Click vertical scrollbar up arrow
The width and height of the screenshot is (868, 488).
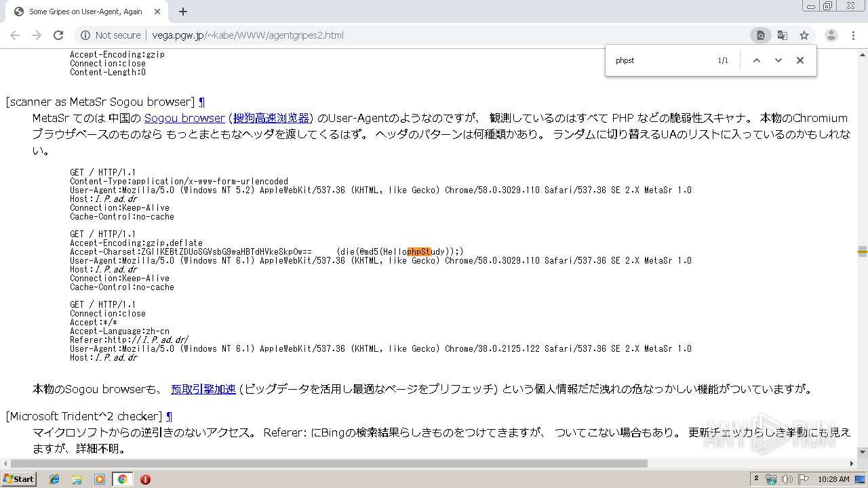click(x=863, y=54)
